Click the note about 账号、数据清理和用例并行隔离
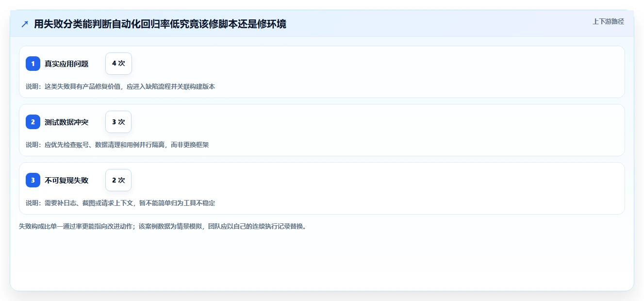 [117, 145]
